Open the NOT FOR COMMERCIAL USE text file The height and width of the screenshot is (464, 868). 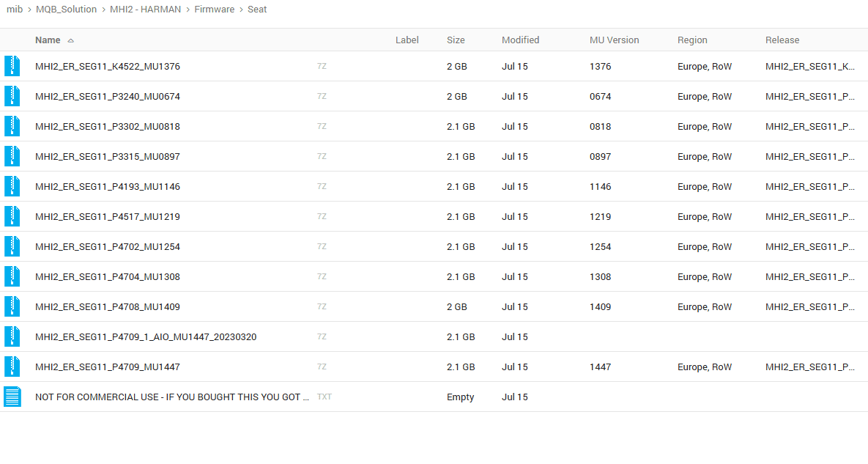[172, 397]
